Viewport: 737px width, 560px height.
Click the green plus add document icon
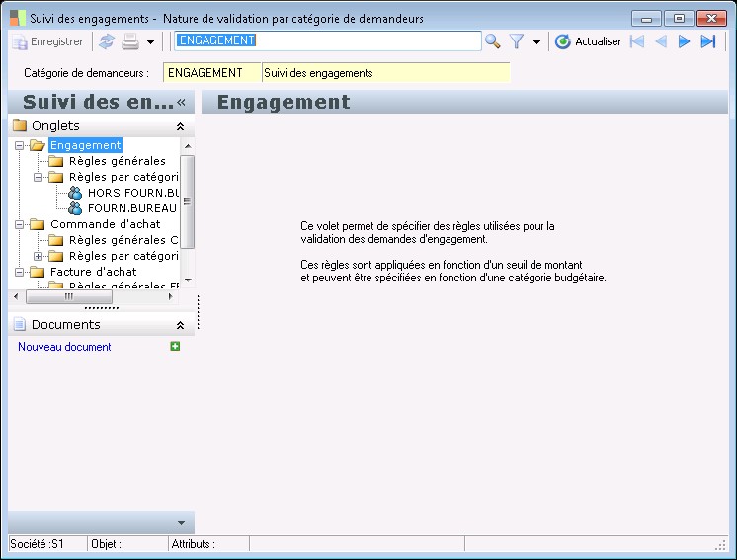(175, 347)
